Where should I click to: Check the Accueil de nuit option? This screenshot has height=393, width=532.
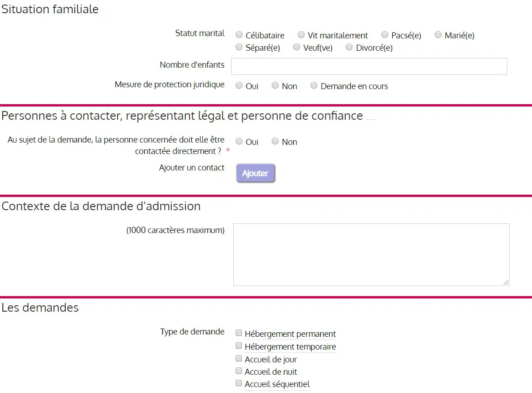239,371
